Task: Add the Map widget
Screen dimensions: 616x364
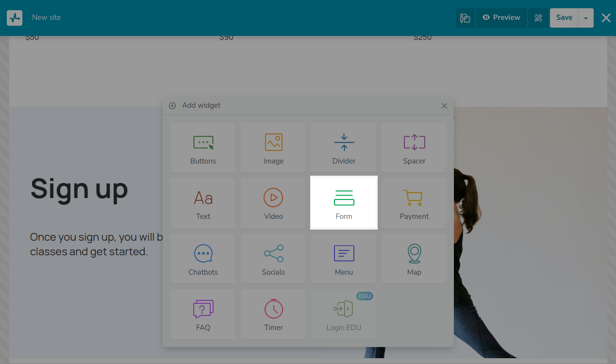Action: pyautogui.click(x=414, y=259)
